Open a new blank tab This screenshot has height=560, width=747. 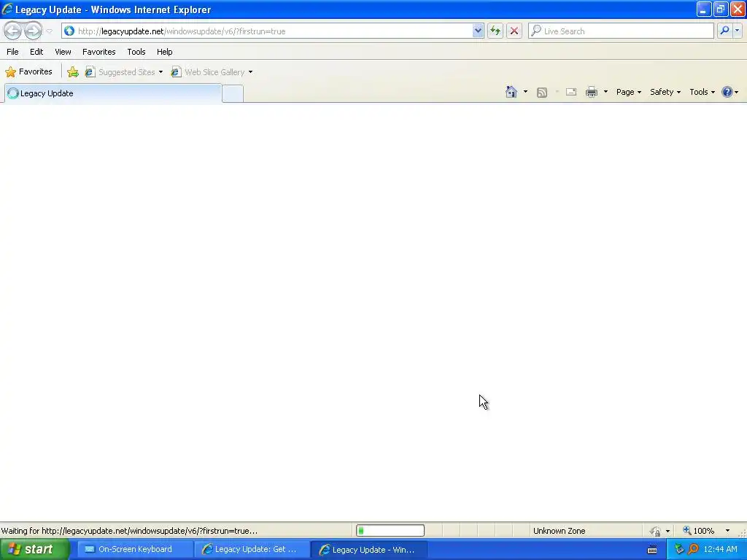[233, 93]
